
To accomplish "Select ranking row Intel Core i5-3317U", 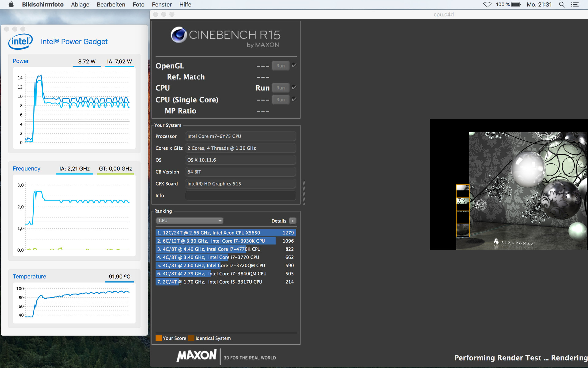I will coord(226,282).
